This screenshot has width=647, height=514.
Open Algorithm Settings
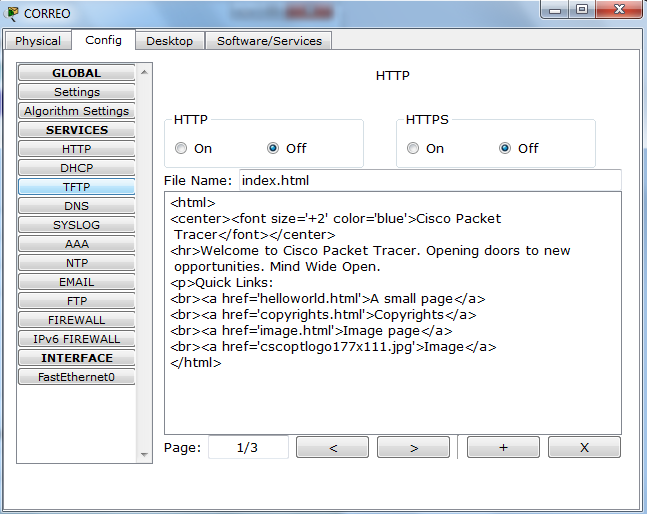(x=77, y=111)
